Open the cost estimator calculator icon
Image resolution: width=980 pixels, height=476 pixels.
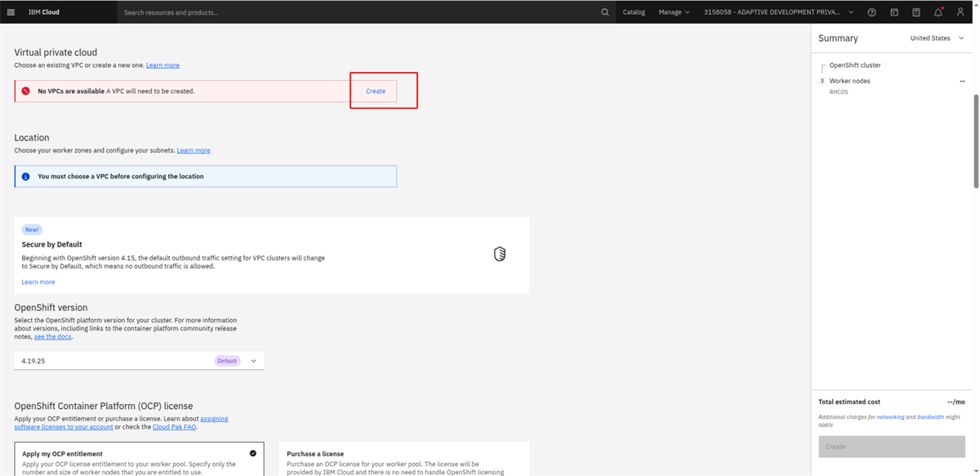916,12
